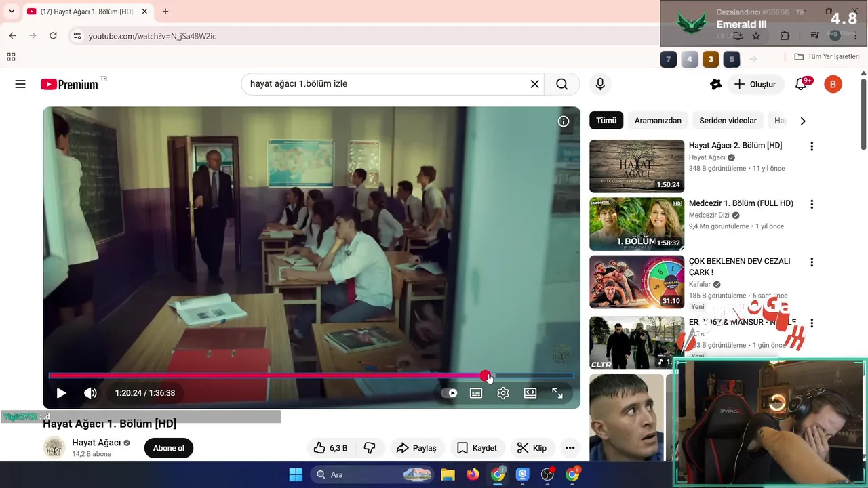Toggle subtitles in the player
Viewport: 868px width, 488px height.
(x=476, y=393)
